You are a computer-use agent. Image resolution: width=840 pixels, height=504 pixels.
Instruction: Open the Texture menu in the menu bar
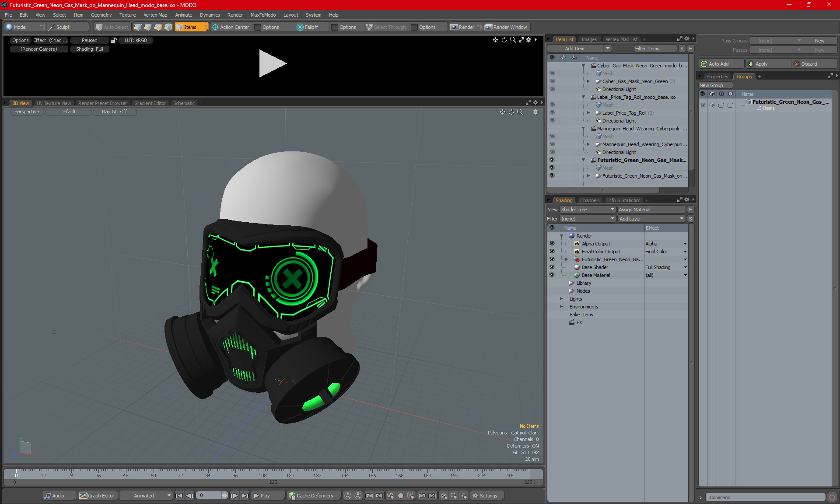[126, 14]
